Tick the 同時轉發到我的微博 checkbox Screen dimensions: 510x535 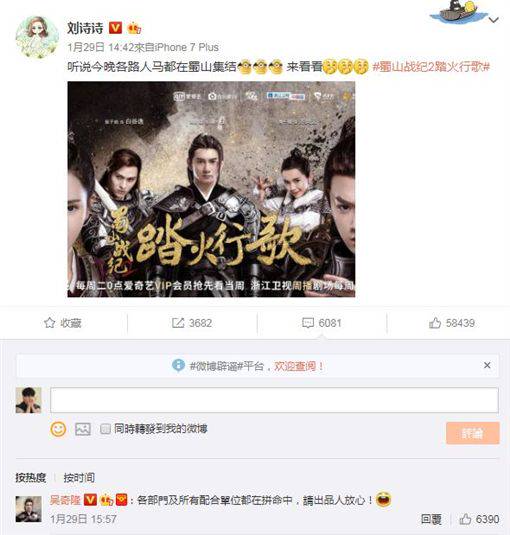tap(105, 429)
